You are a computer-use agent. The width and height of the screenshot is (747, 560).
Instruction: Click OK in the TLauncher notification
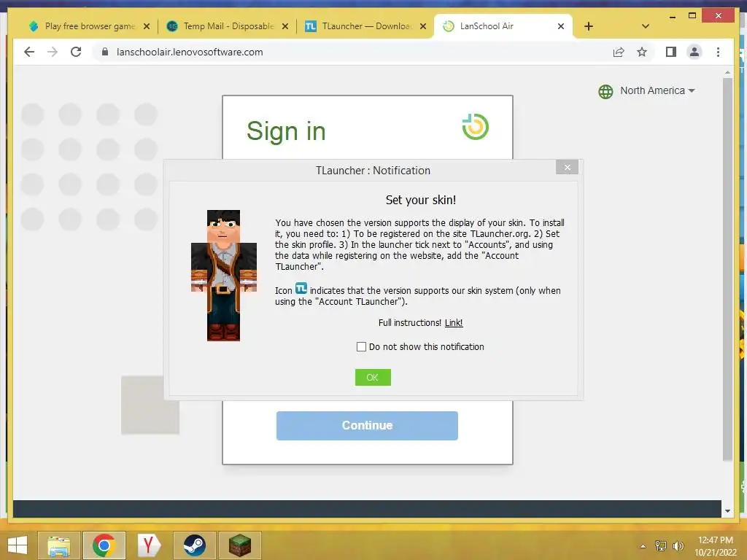tap(373, 377)
